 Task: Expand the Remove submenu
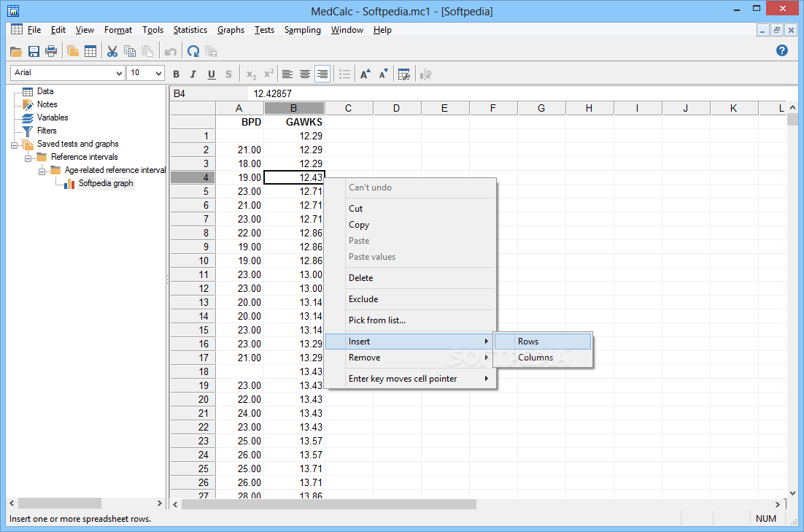[x=411, y=358]
